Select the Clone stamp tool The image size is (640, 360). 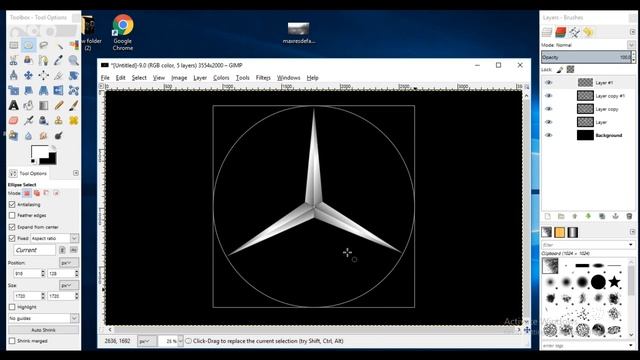[59, 120]
